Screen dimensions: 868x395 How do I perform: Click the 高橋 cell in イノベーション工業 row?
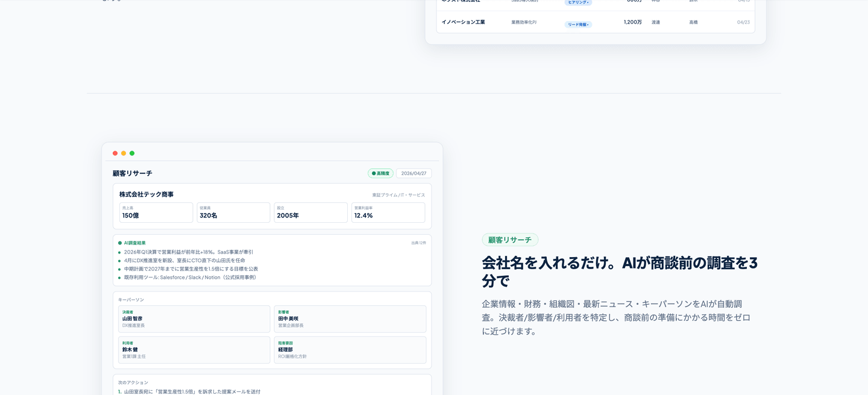click(x=694, y=22)
